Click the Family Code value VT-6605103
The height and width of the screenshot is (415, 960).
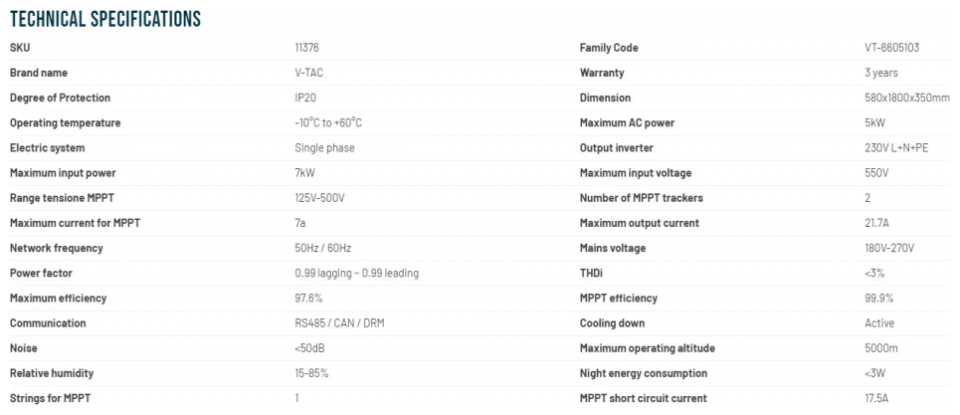891,48
